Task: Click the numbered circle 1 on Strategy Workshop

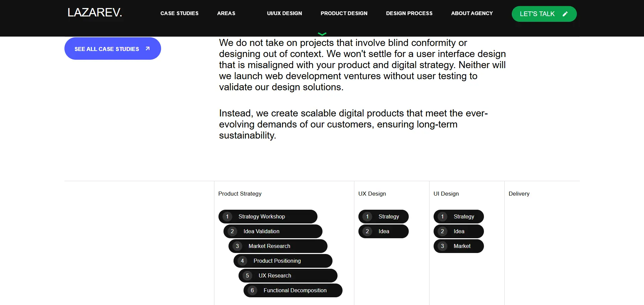Action: 227,216
